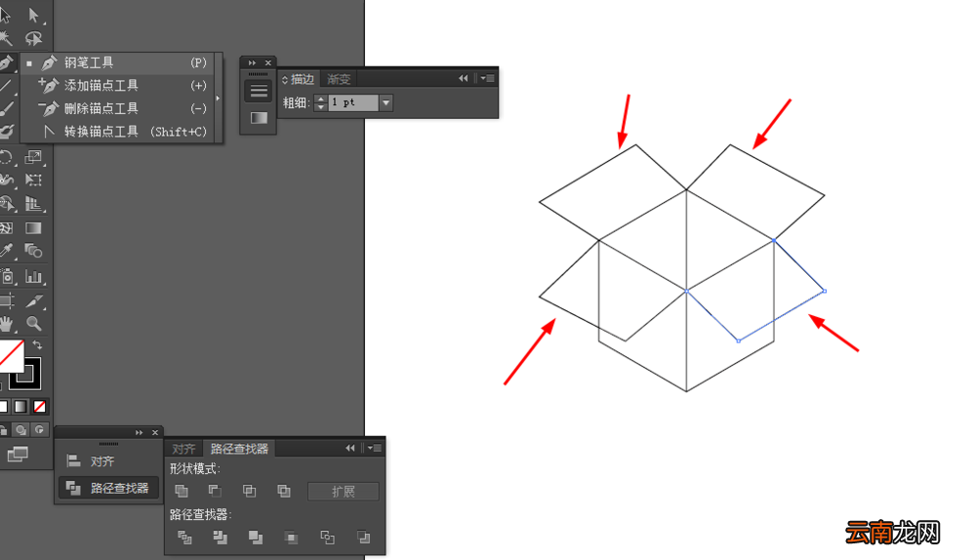The height and width of the screenshot is (560, 976).
Task: Enable Draw Inside mode
Action: coord(40,430)
